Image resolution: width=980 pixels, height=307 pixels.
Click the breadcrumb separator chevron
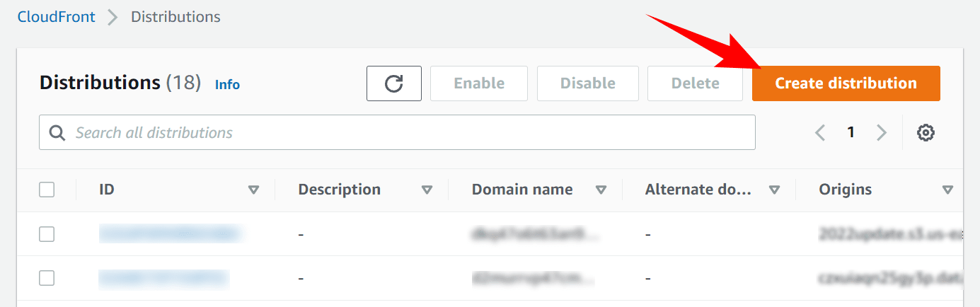click(x=113, y=17)
